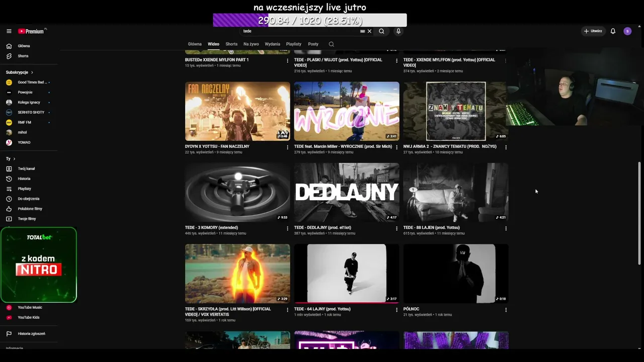Open the notifications bell
Viewport: 644px width, 362px height.
point(613,31)
